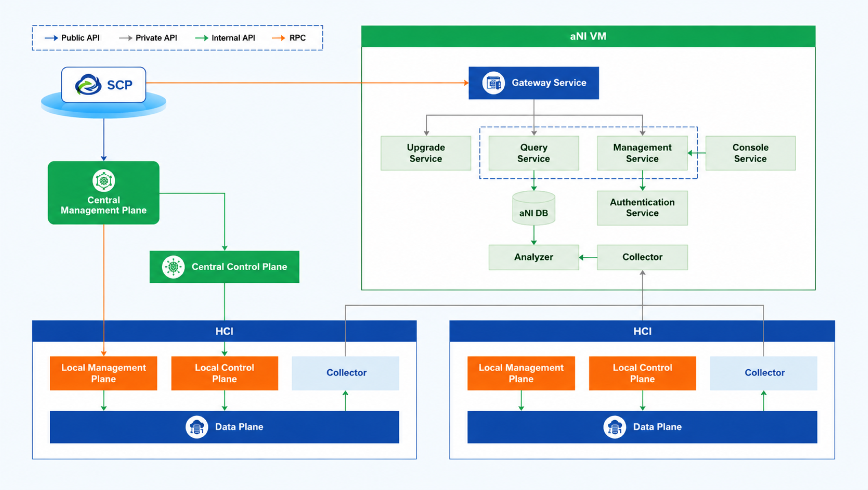Click the SCP text label
Screen dimensions: 868x490
pos(119,85)
